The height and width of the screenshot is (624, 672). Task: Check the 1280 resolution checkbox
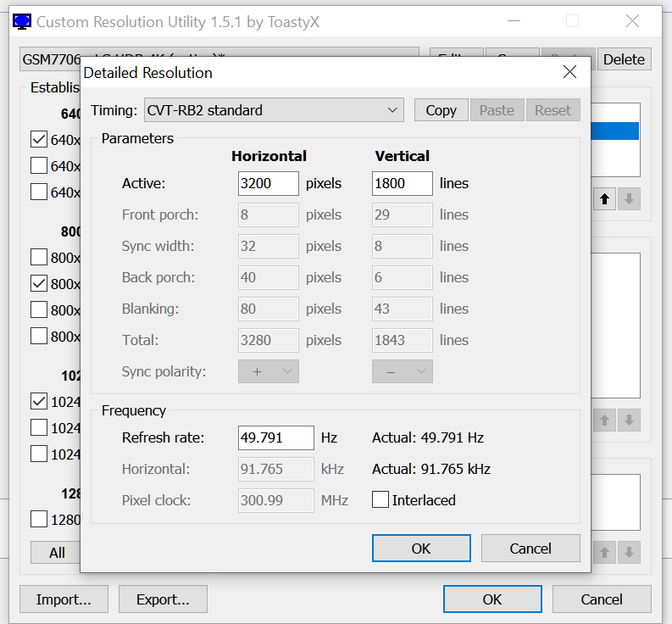point(39,519)
